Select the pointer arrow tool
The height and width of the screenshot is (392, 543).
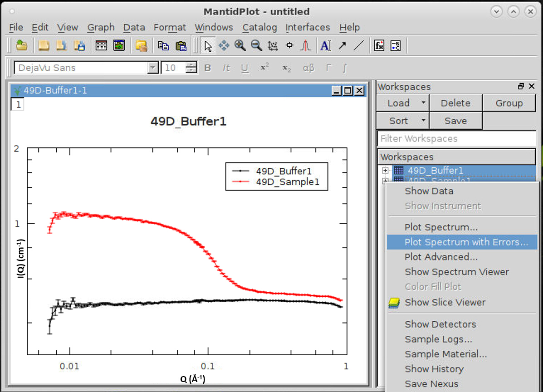point(208,45)
